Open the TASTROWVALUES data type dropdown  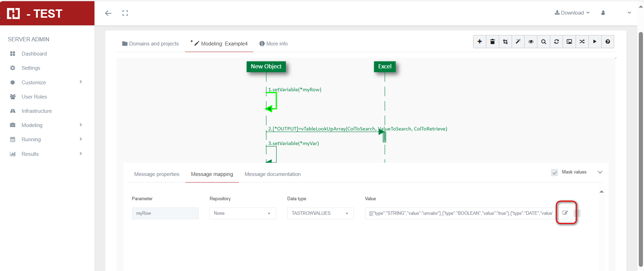pyautogui.click(x=320, y=213)
